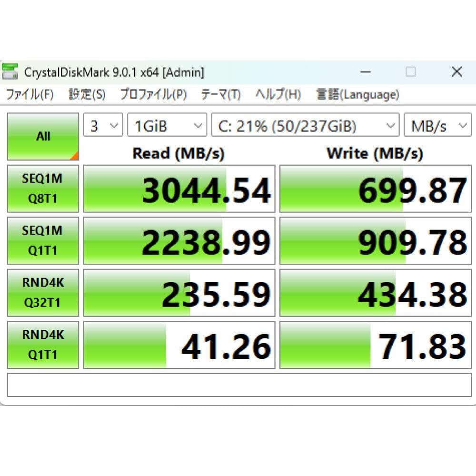Open the drive selector C: 21% (50/237GiB)

click(305, 125)
